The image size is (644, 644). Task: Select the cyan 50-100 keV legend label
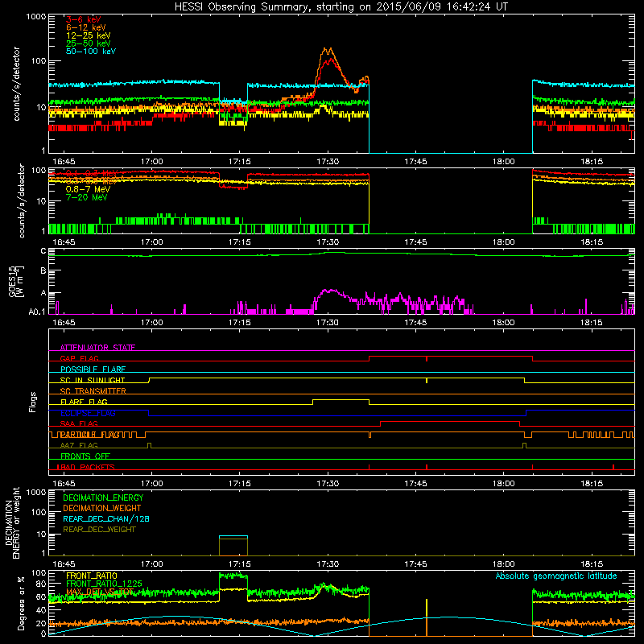tap(91, 52)
